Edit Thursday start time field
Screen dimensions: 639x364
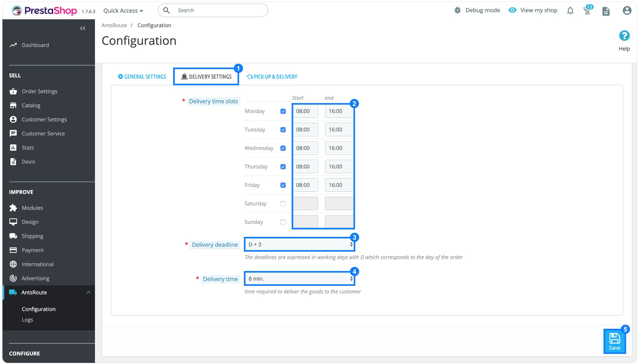[x=306, y=167]
